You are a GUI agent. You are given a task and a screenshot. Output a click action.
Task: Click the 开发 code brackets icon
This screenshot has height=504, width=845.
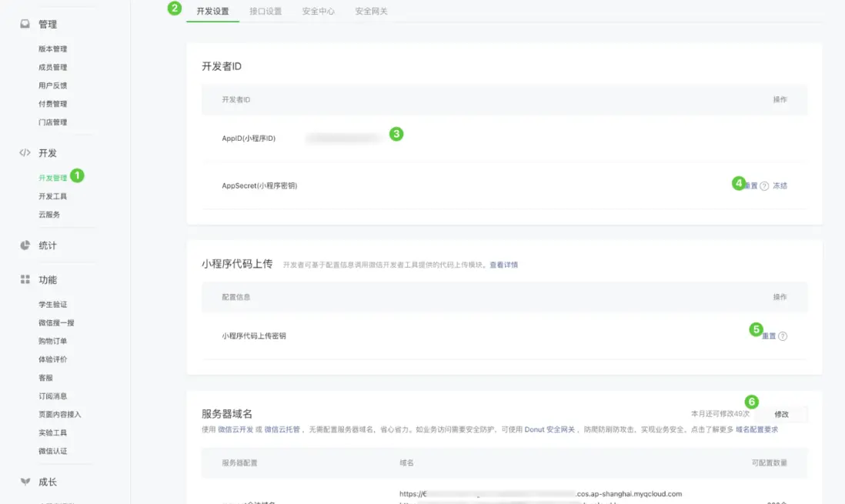coord(26,152)
